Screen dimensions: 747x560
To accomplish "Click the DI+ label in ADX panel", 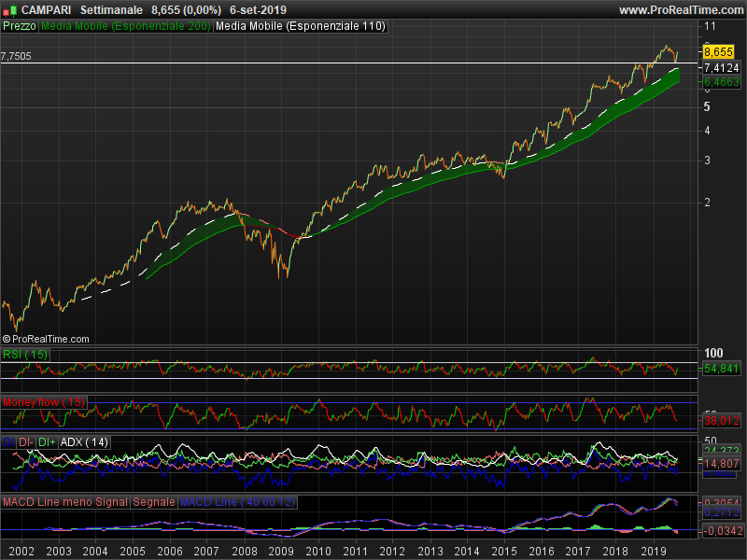I will coord(48,441).
